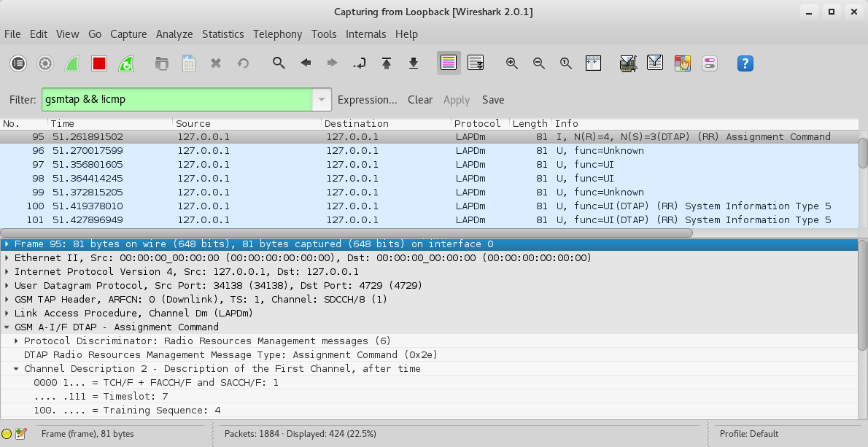Reset zoom to normal size

[566, 63]
